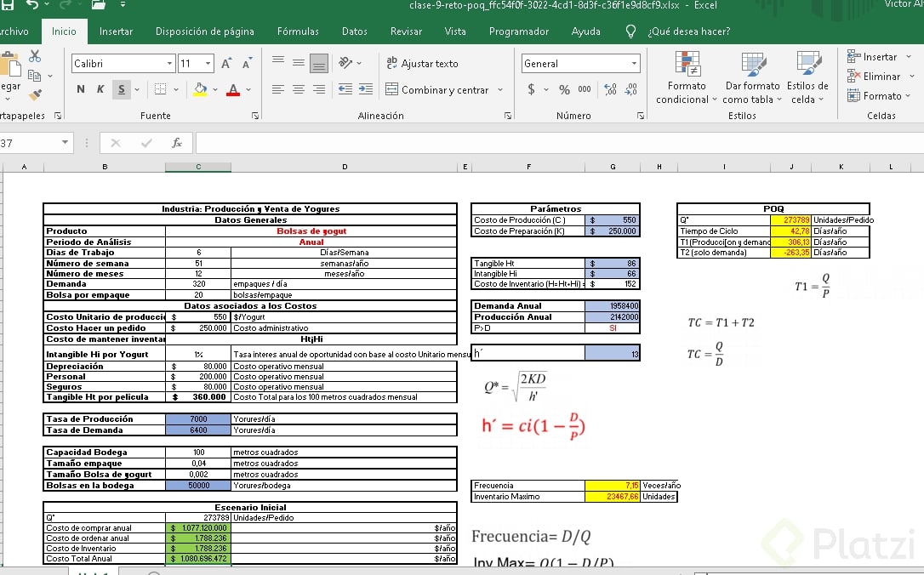
Task: Select column D header
Action: pyautogui.click(x=344, y=167)
